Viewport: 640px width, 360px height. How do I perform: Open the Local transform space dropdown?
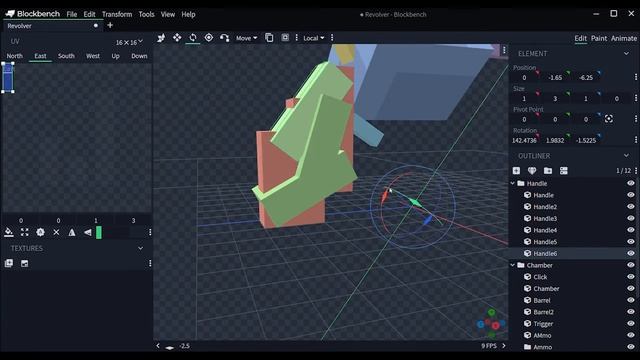click(313, 38)
